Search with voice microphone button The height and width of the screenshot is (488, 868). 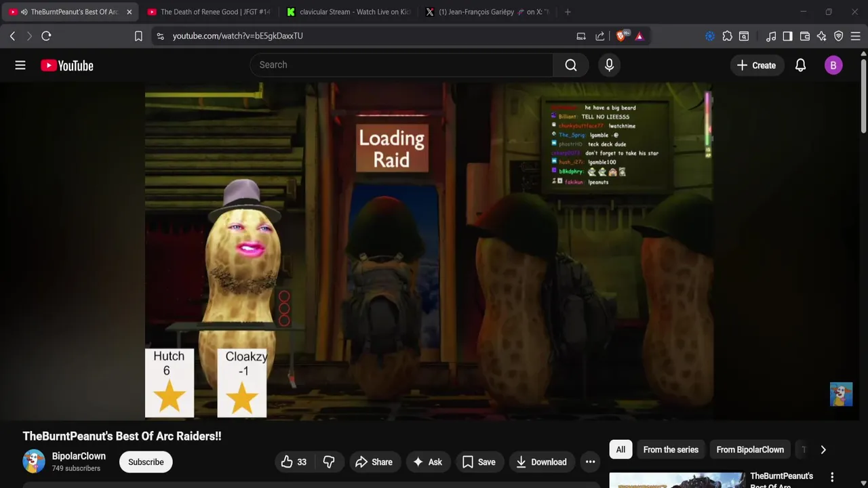pos(609,65)
